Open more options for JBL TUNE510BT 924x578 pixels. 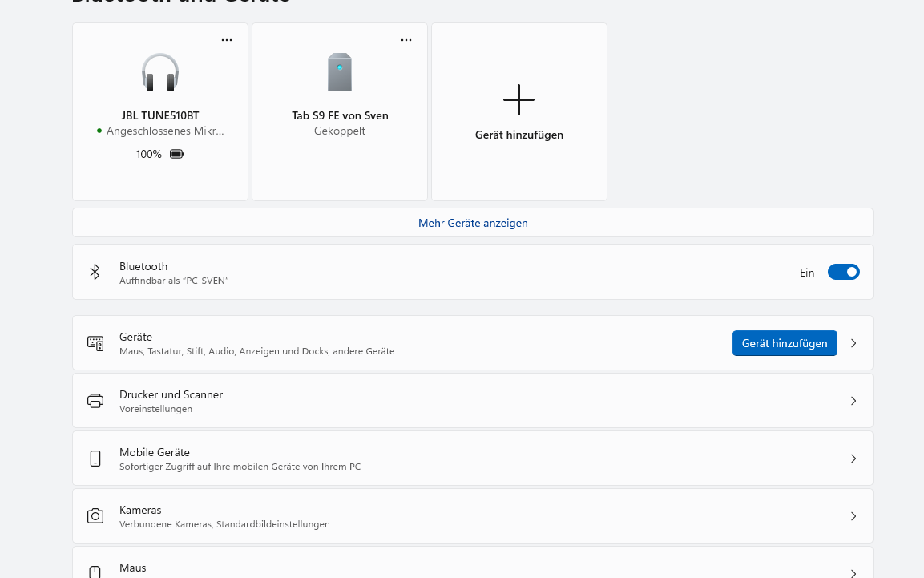pyautogui.click(x=227, y=40)
